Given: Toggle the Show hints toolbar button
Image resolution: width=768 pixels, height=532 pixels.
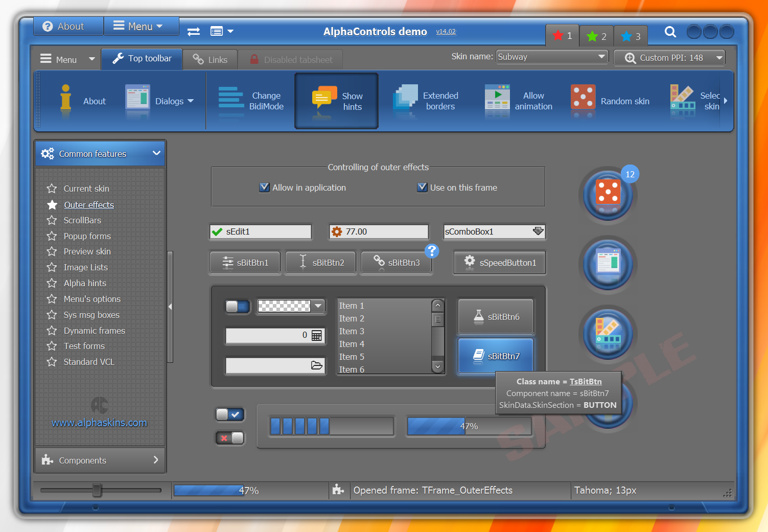Looking at the screenshot, I should coord(336,101).
